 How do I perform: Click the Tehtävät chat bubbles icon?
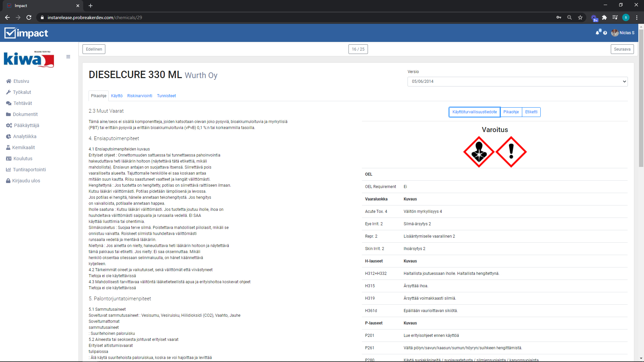(9, 103)
